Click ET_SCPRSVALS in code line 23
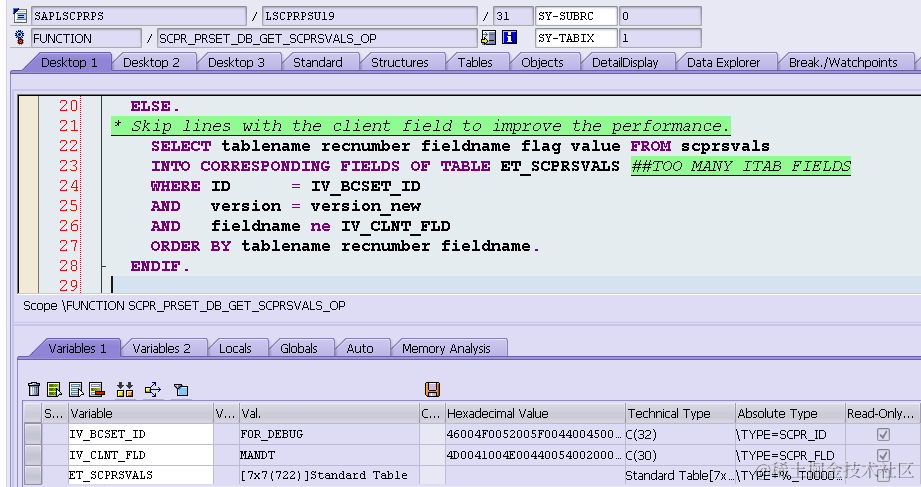The image size is (921, 487). coord(560,166)
